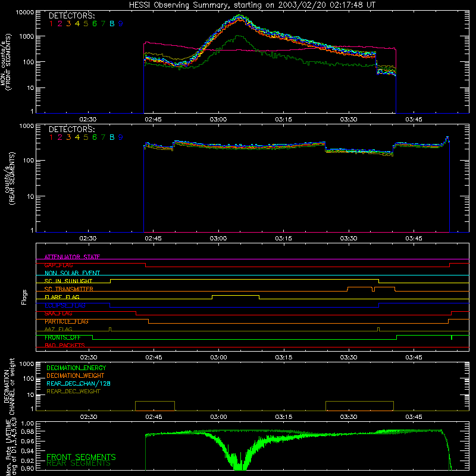The image size is (476, 476).
Task: Select yellow detector 4 in rear segments legend
Action: pos(77,137)
